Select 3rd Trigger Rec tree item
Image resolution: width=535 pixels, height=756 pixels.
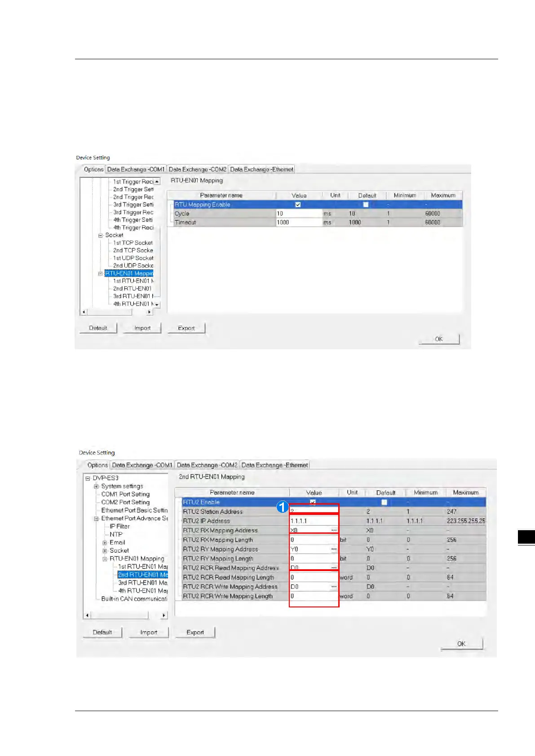(x=133, y=212)
